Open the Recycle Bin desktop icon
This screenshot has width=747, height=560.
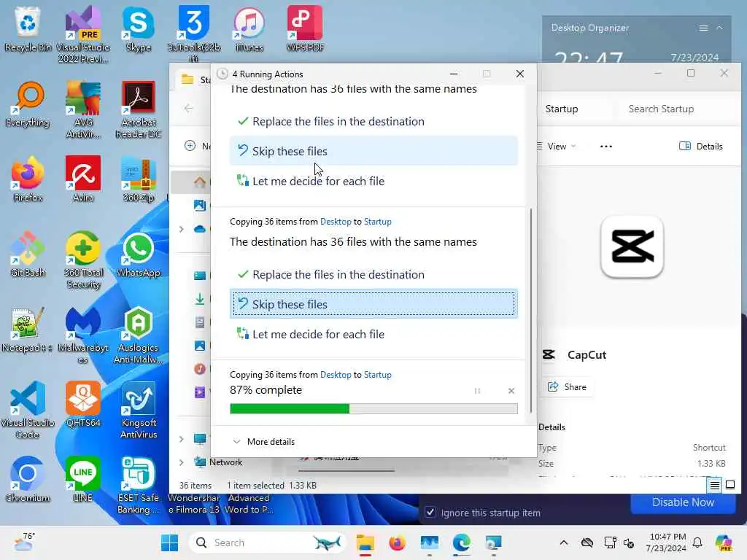pos(28,29)
